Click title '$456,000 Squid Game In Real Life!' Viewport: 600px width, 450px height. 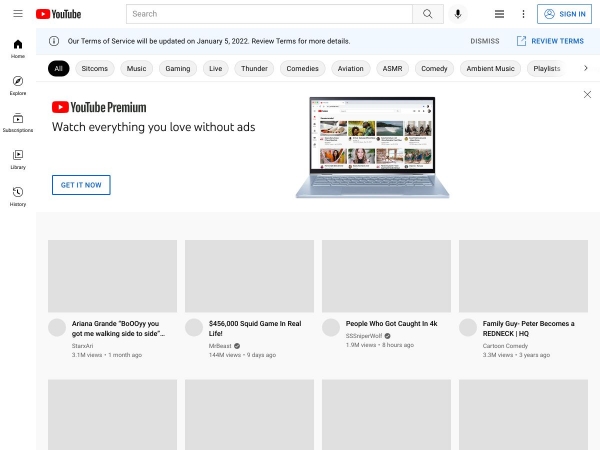tap(255, 328)
